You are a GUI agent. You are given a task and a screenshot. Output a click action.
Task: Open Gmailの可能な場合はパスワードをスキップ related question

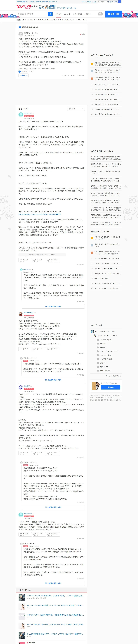click(x=55, y=634)
